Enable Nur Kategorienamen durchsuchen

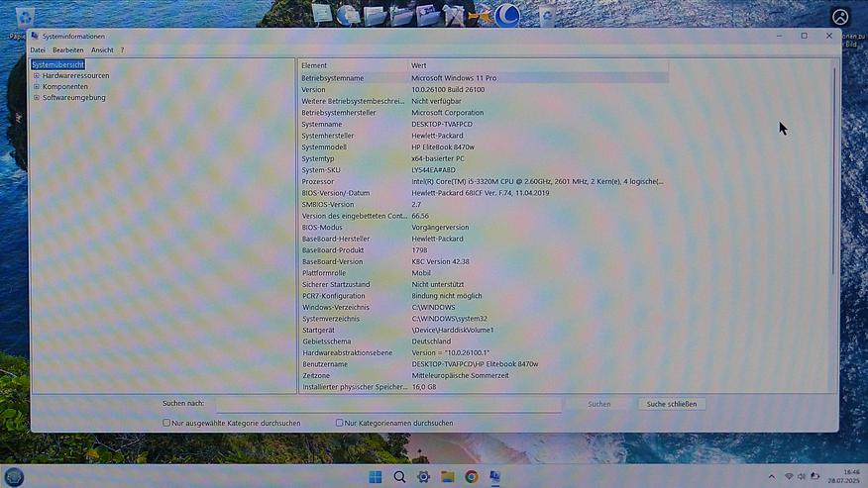pyautogui.click(x=339, y=423)
